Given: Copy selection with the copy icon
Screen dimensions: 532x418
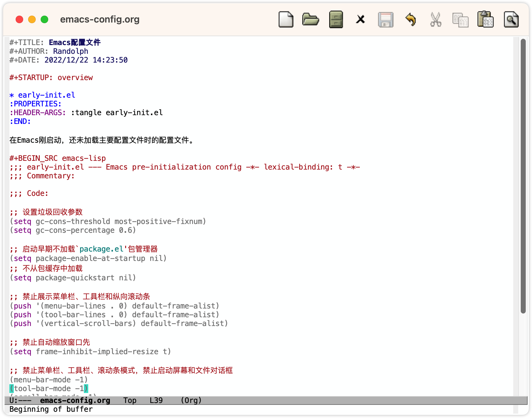Looking at the screenshot, I should pos(460,20).
